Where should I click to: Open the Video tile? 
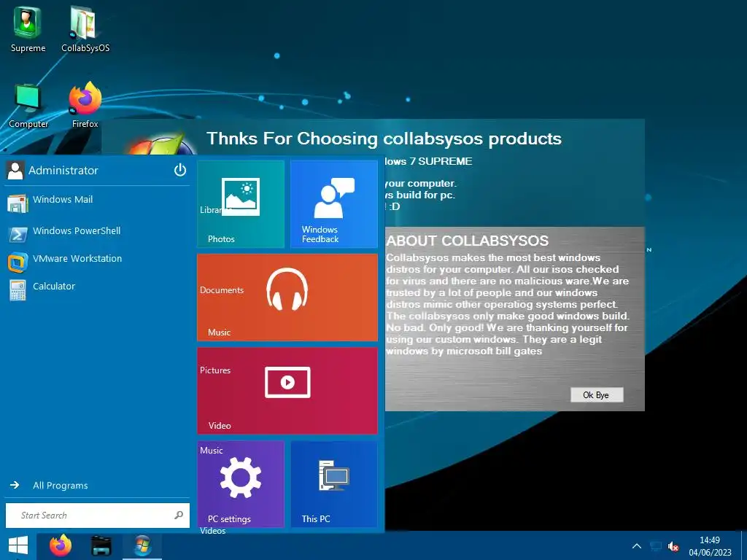click(287, 391)
